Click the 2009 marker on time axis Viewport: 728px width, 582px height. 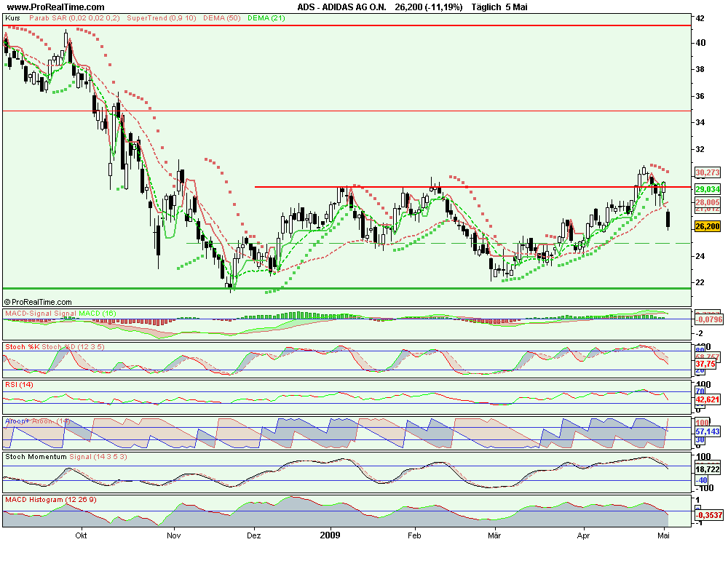click(331, 535)
